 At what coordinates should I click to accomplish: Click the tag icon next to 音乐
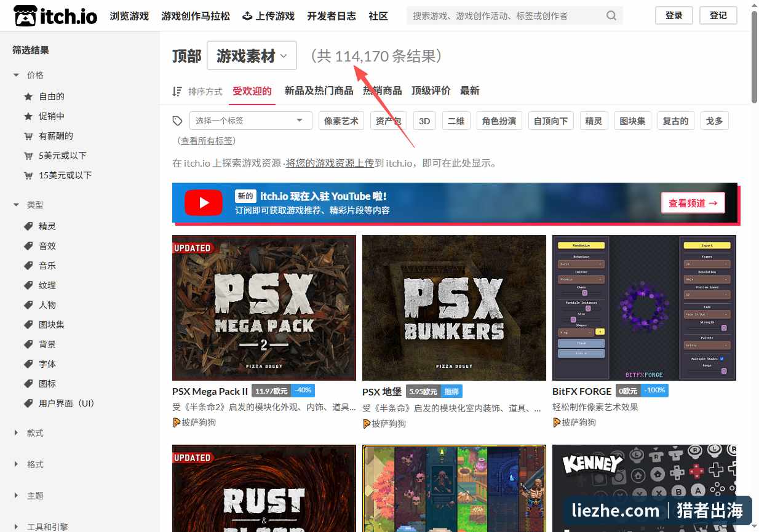pyautogui.click(x=28, y=266)
